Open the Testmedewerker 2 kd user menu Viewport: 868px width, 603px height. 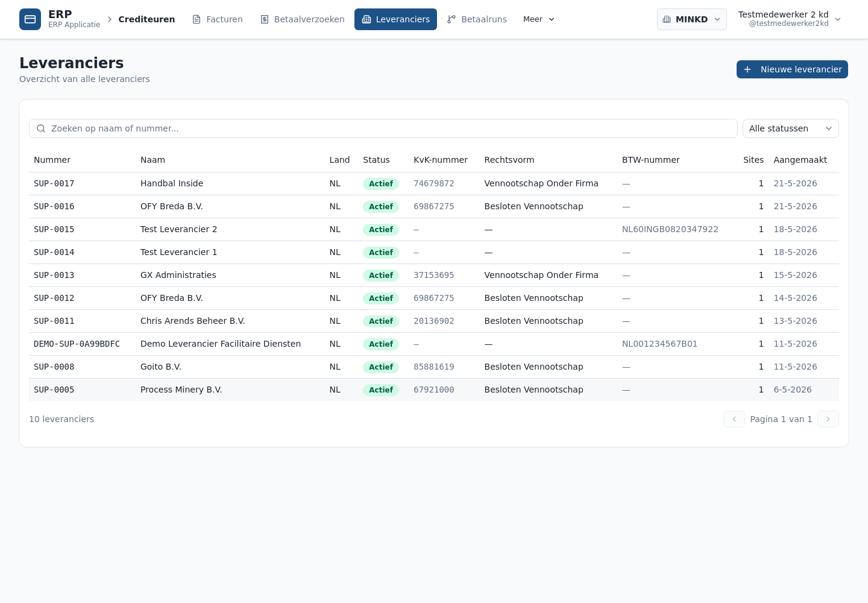pos(790,19)
